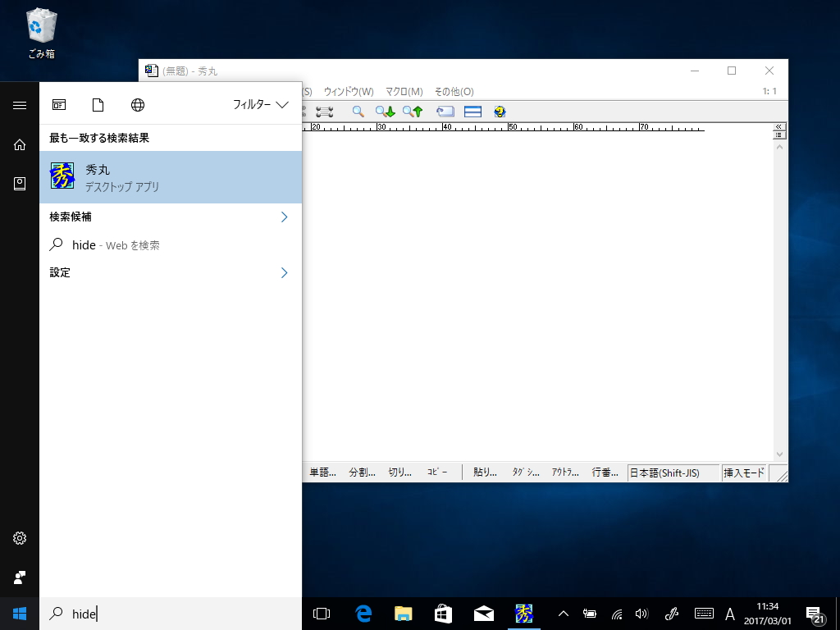Select the search-up toolbar icon
The width and height of the screenshot is (840, 630).
(411, 112)
